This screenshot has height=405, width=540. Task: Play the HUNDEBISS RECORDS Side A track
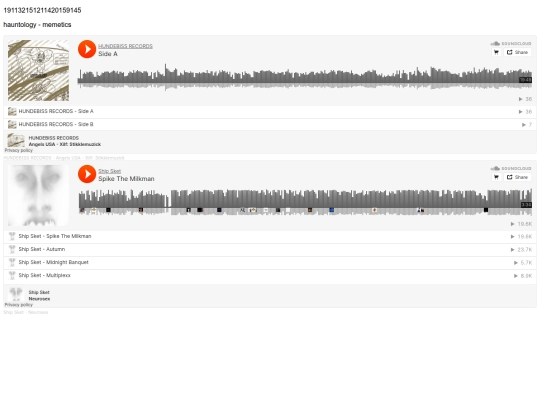(87, 49)
